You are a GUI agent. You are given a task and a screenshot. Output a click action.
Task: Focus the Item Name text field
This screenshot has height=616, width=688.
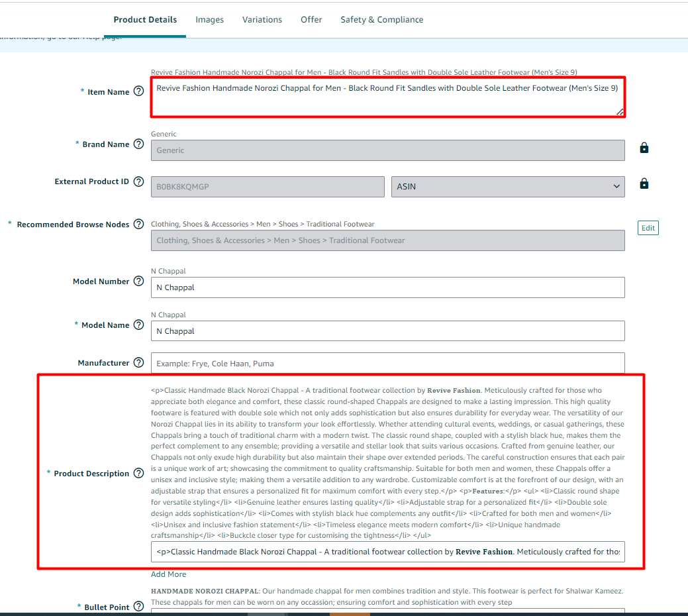tap(388, 97)
